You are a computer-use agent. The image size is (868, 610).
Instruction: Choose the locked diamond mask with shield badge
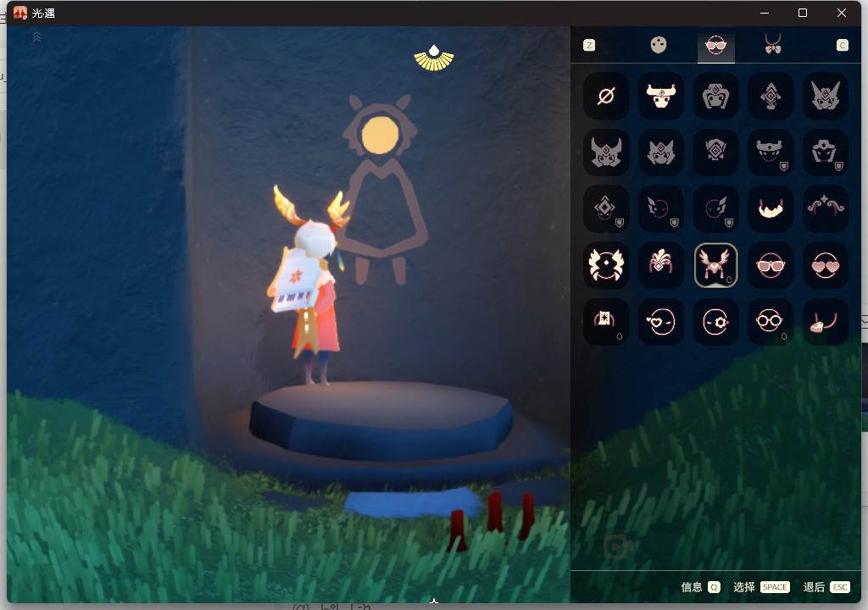(x=606, y=209)
